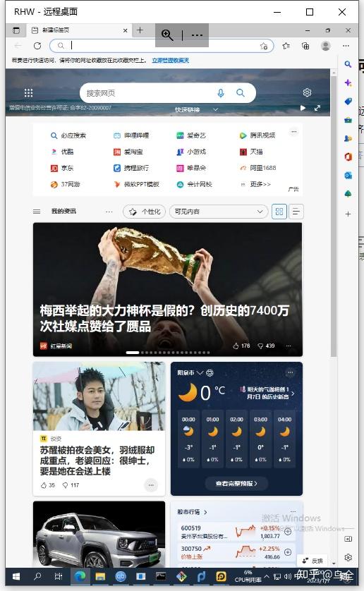
Task: Open the 我的资讯 hamburger menu
Action: (x=37, y=212)
